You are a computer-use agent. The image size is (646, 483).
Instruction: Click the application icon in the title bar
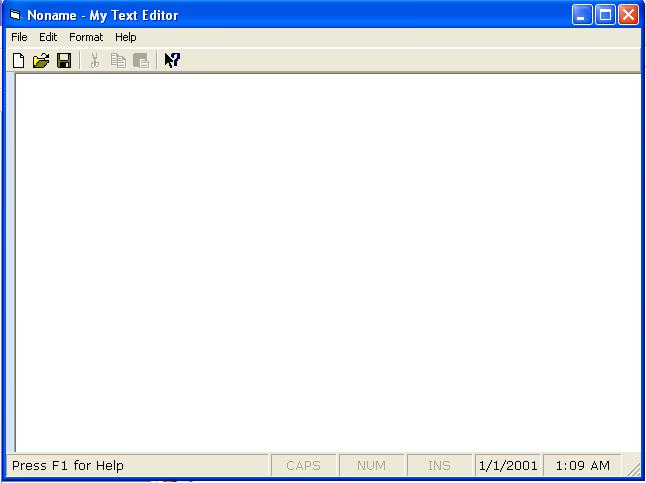tap(15, 15)
